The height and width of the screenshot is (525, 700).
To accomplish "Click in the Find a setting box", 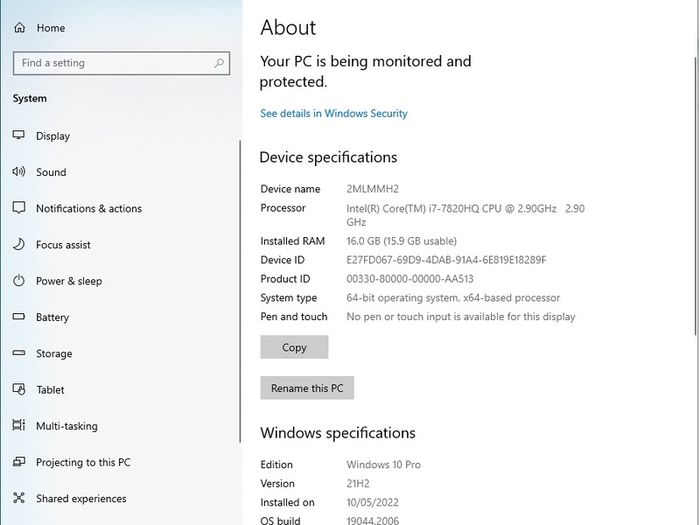I will tap(121, 63).
